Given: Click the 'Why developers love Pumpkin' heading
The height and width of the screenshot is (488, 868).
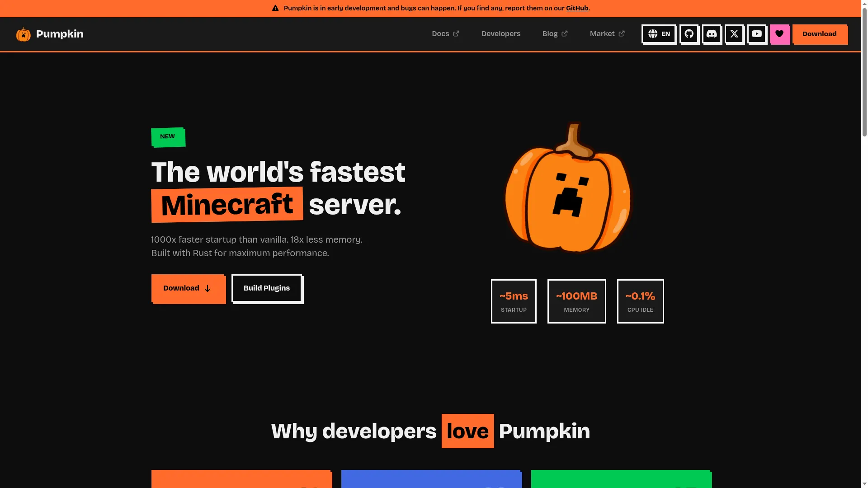Looking at the screenshot, I should 430,431.
